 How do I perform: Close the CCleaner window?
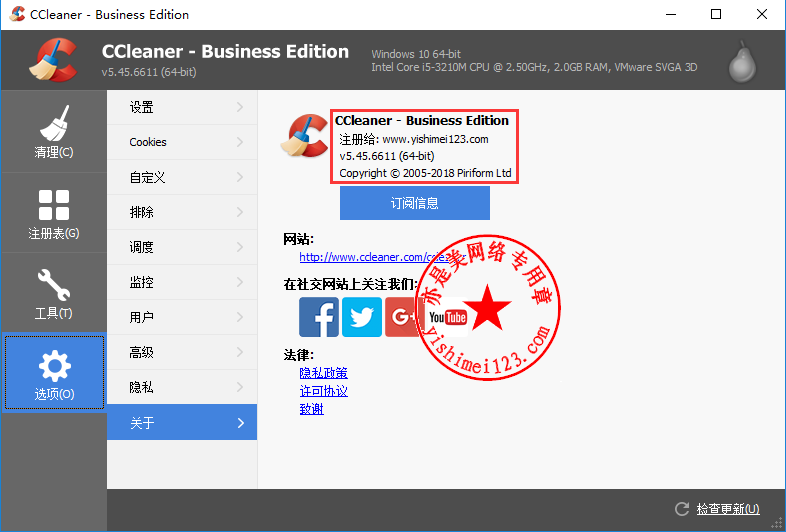tap(761, 14)
